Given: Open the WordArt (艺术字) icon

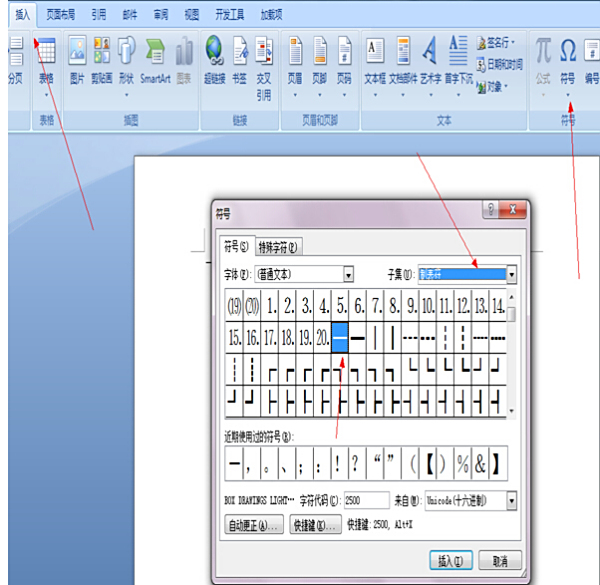Looking at the screenshot, I should pos(430,50).
